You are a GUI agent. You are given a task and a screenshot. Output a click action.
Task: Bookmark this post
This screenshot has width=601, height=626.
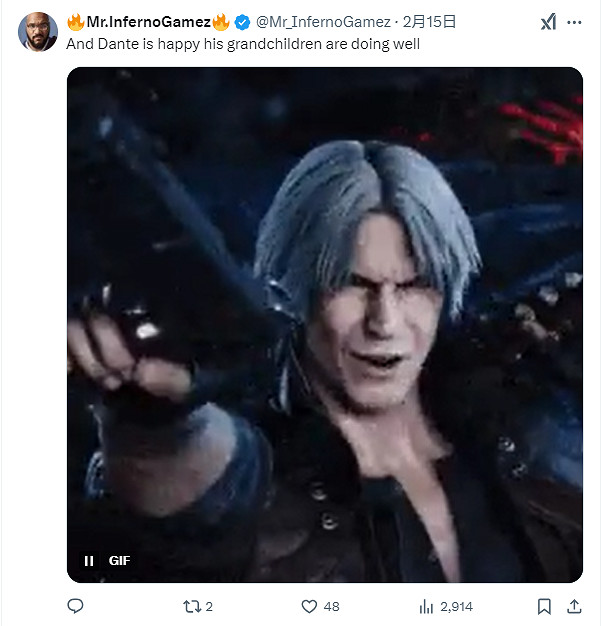tap(544, 606)
